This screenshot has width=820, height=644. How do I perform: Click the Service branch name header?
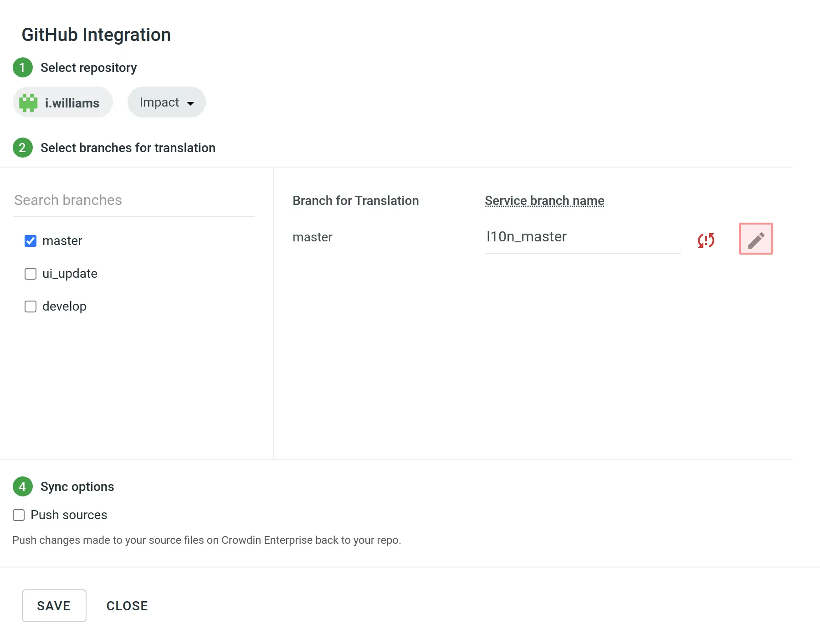(x=544, y=200)
